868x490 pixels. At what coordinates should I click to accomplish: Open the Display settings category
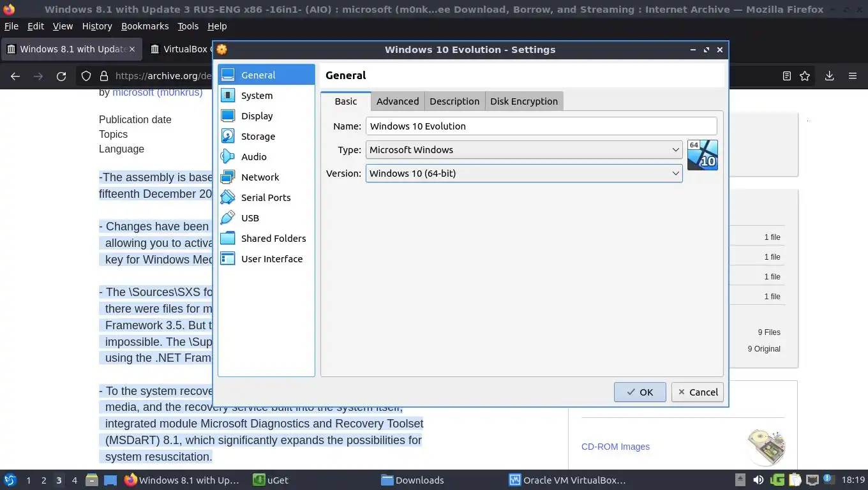pyautogui.click(x=266, y=115)
